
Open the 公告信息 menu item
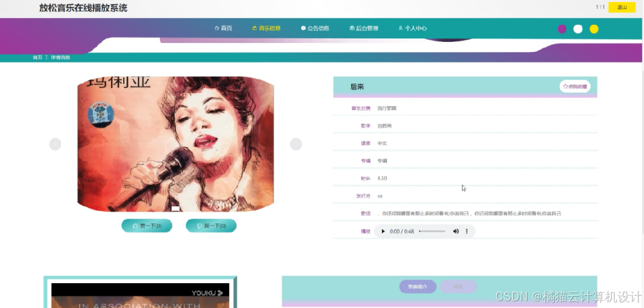315,28
